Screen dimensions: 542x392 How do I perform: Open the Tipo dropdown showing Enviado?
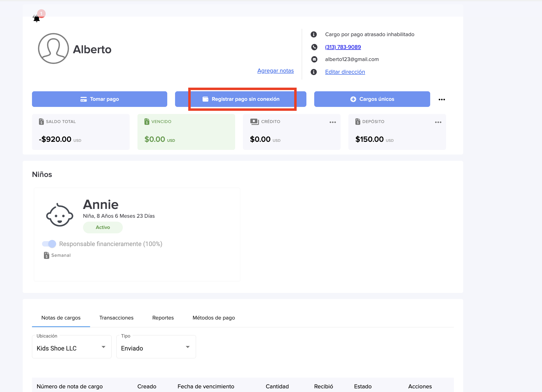point(156,347)
